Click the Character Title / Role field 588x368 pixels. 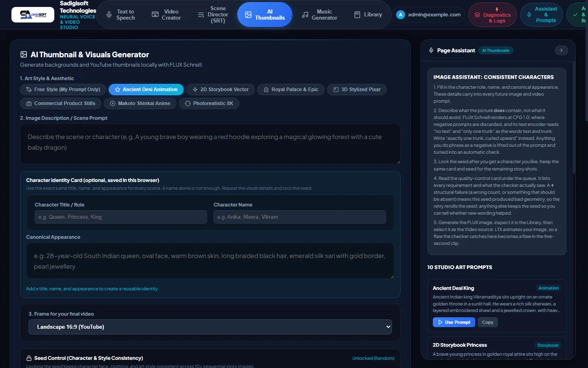pos(121,217)
